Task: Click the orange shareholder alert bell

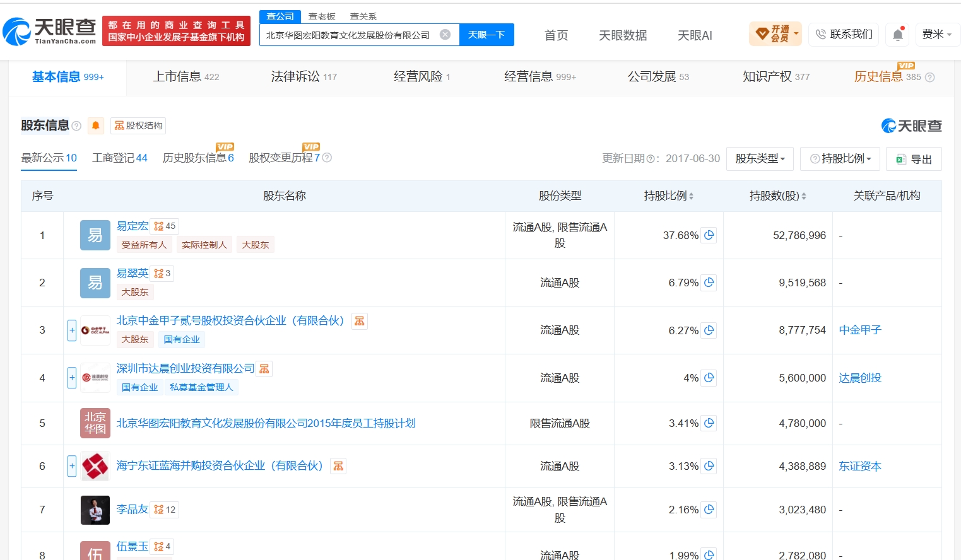Action: coord(96,125)
